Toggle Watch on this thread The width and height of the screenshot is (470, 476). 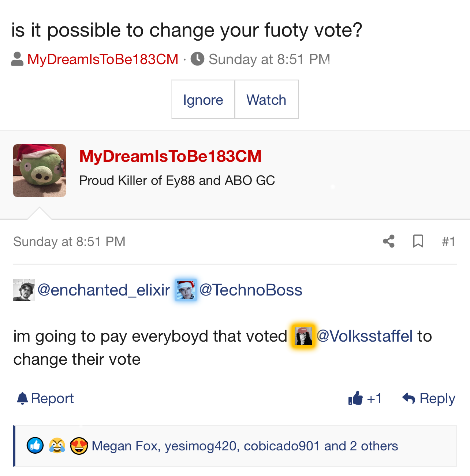pyautogui.click(x=266, y=100)
